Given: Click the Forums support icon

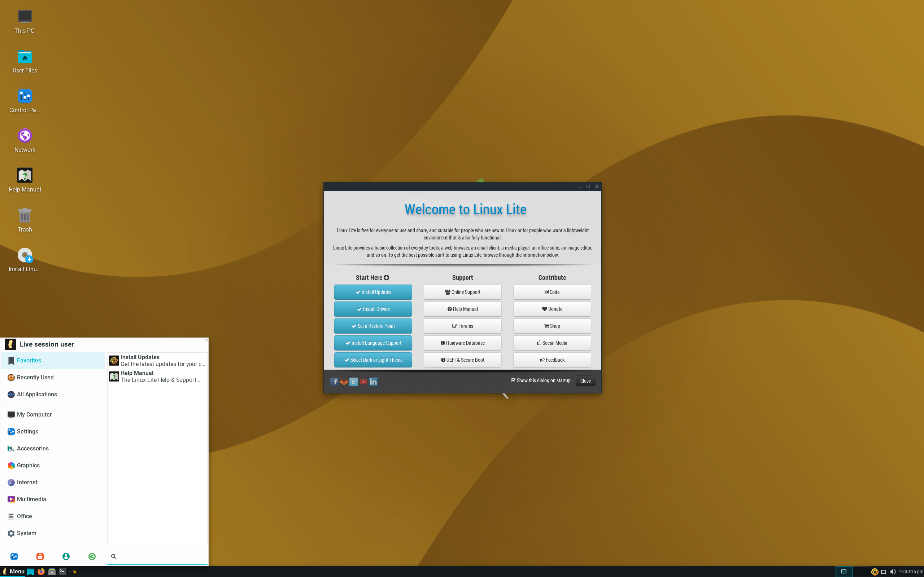Looking at the screenshot, I should 462,326.
